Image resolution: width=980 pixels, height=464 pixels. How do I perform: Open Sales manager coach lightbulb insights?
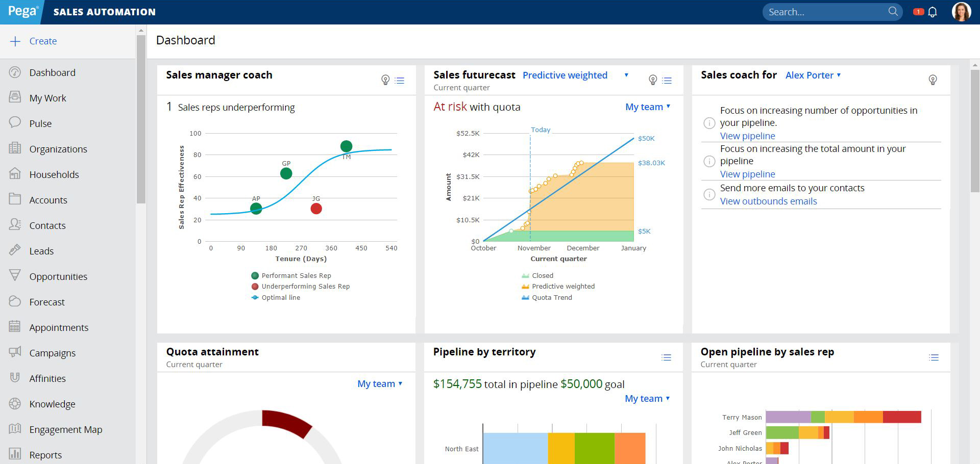click(385, 80)
